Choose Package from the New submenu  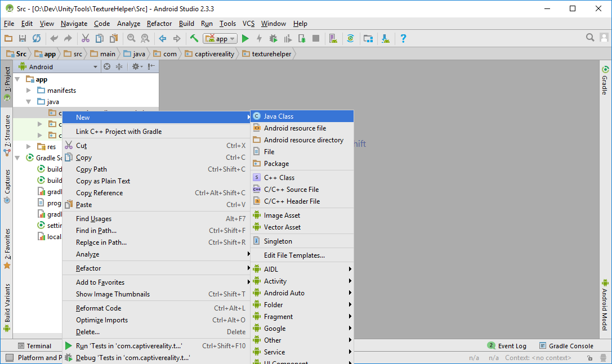[x=302, y=164]
